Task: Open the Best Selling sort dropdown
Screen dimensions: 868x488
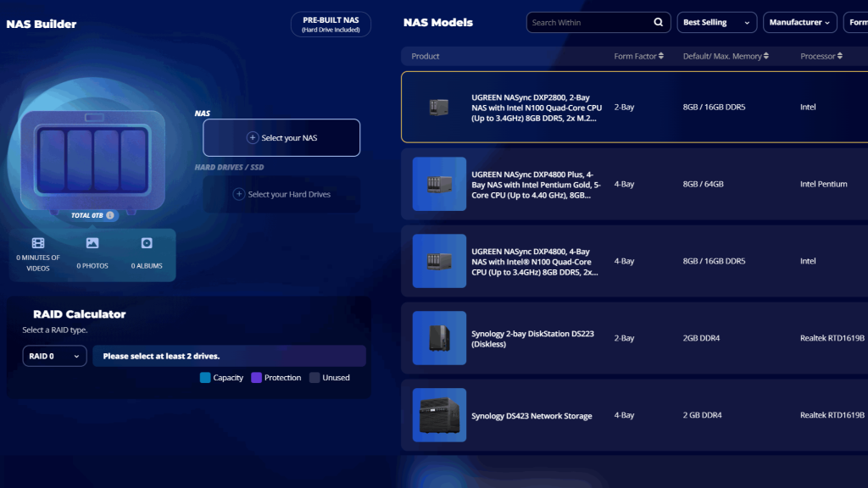Action: 716,22
